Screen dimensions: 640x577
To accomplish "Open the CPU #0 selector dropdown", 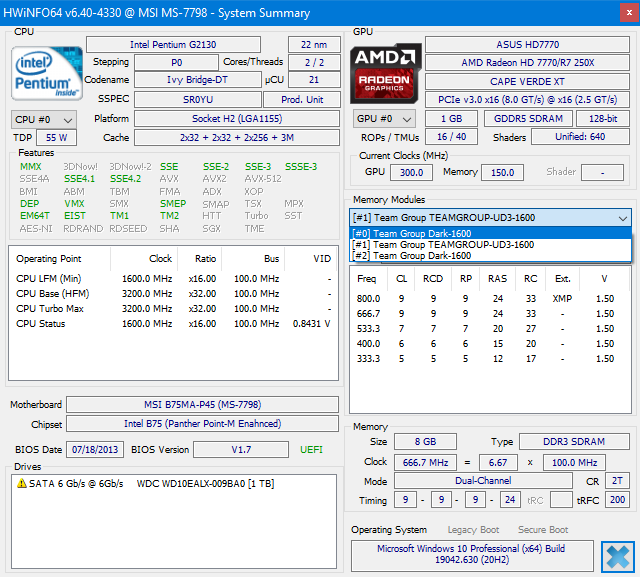I will (44, 120).
